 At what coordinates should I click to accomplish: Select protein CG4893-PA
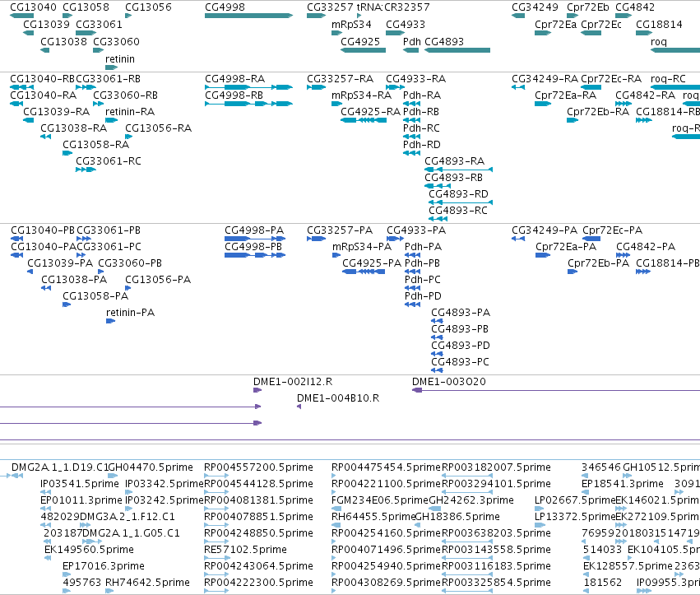437,321
